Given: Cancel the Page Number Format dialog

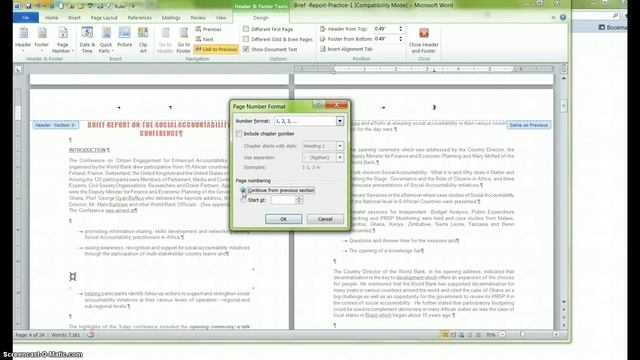Looking at the screenshot, I should point(325,219).
